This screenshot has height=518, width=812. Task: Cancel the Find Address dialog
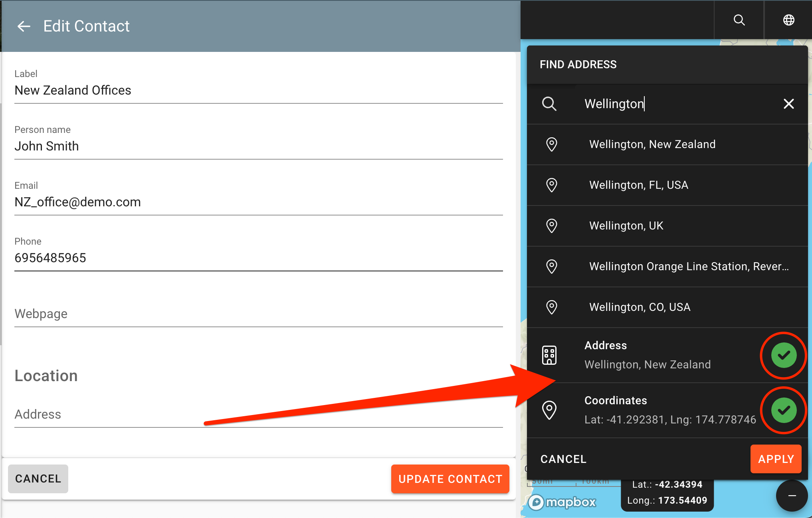pyautogui.click(x=563, y=459)
